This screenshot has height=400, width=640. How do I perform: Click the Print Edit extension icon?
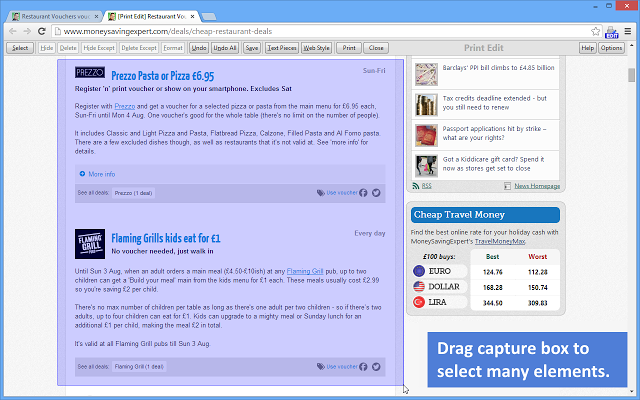click(611, 32)
